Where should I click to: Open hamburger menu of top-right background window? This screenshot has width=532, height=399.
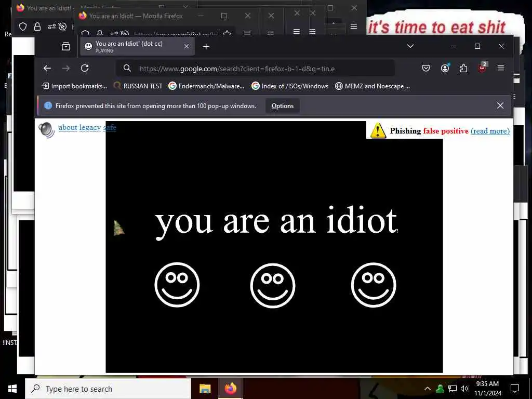353,26
